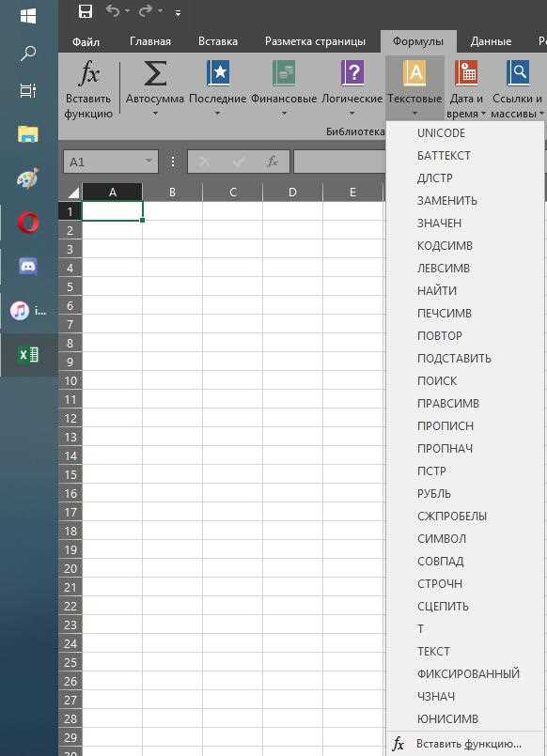Open Дата и время functions icon
The height and width of the screenshot is (756, 547).
click(x=466, y=73)
